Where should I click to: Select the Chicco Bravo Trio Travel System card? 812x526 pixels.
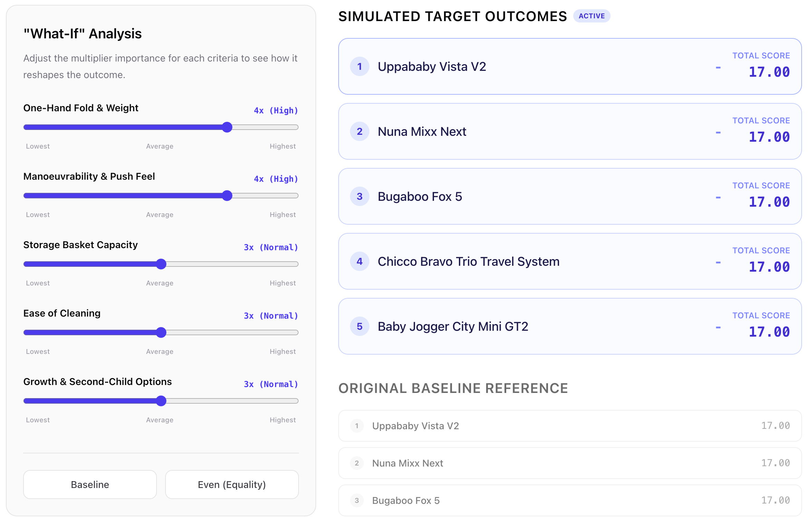pyautogui.click(x=570, y=261)
